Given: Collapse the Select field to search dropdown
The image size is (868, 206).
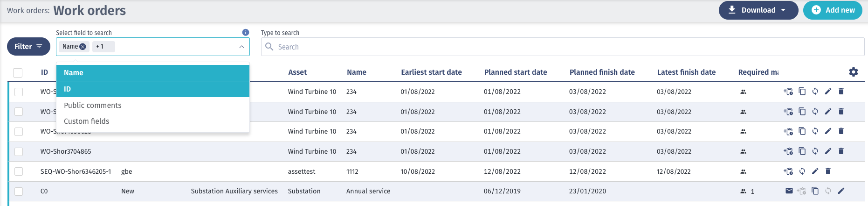Looking at the screenshot, I should pyautogui.click(x=241, y=47).
